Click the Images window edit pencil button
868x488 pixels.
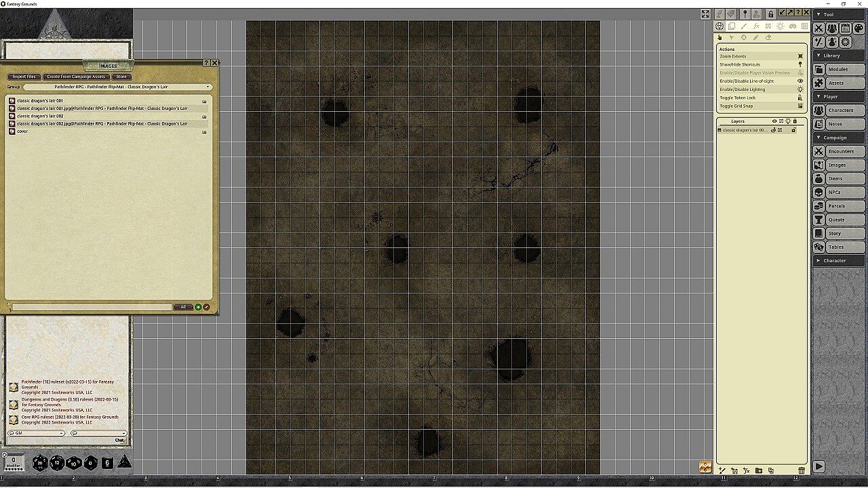pyautogui.click(x=206, y=307)
